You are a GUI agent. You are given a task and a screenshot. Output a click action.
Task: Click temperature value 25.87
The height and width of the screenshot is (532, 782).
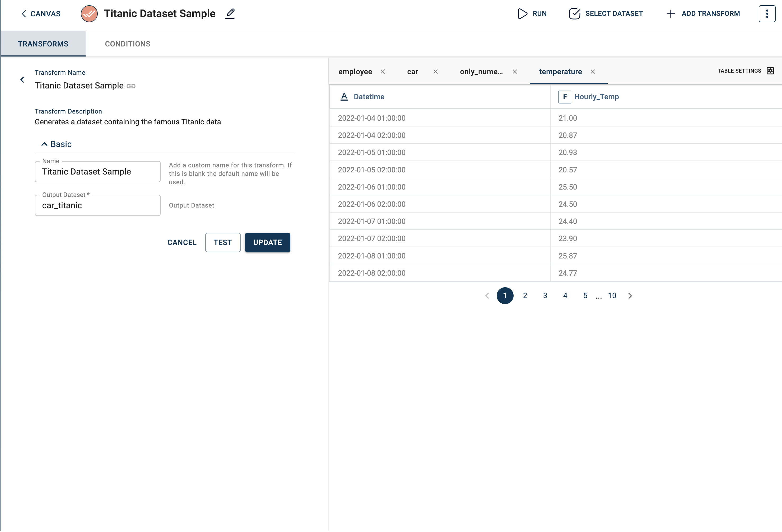pos(568,256)
